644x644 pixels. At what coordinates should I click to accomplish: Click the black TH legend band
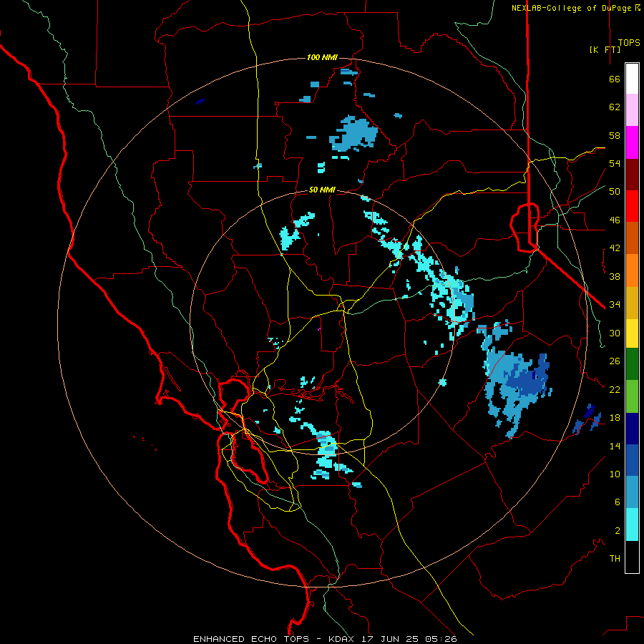click(632, 557)
